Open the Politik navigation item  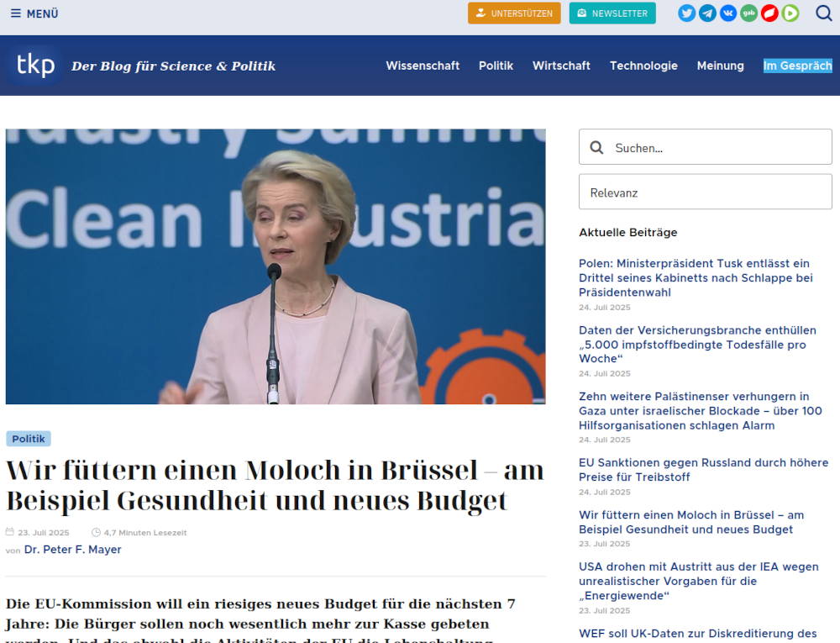496,66
